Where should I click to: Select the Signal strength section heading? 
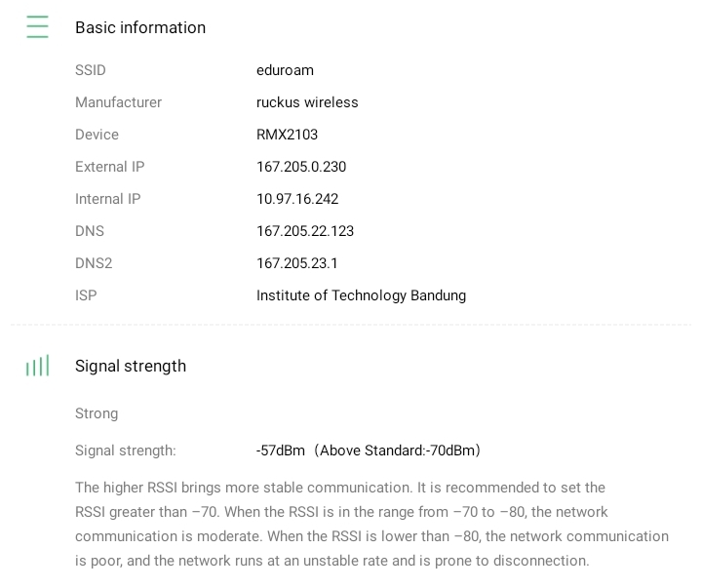(x=131, y=366)
